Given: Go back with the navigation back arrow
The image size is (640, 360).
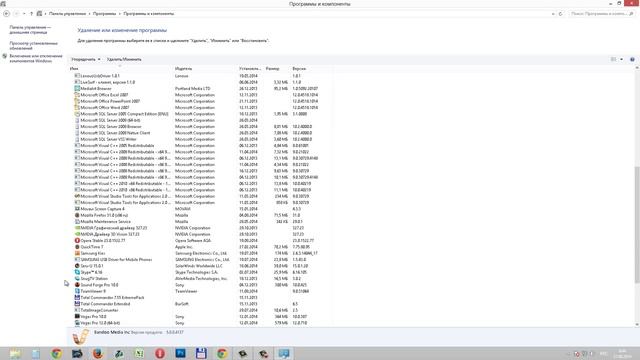Looking at the screenshot, I should point(7,14).
